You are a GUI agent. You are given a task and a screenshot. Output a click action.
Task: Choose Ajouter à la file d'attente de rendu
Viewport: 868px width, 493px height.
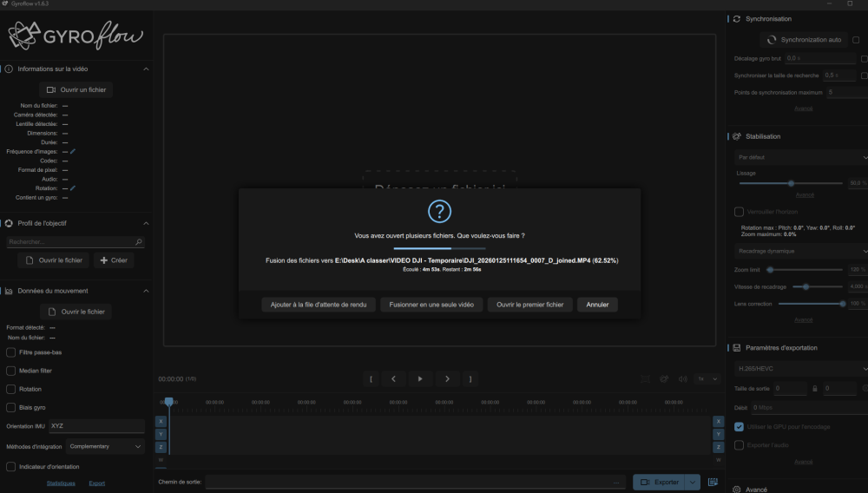pyautogui.click(x=318, y=305)
